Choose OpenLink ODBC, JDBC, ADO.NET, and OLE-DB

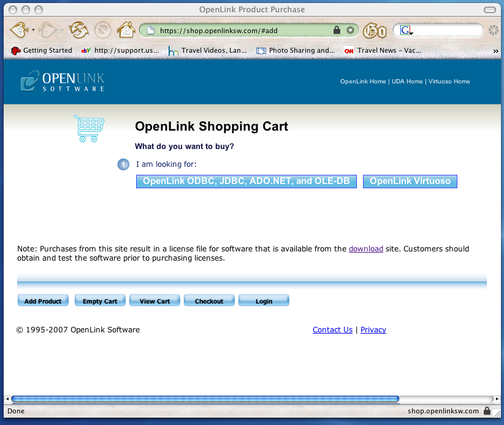(246, 182)
